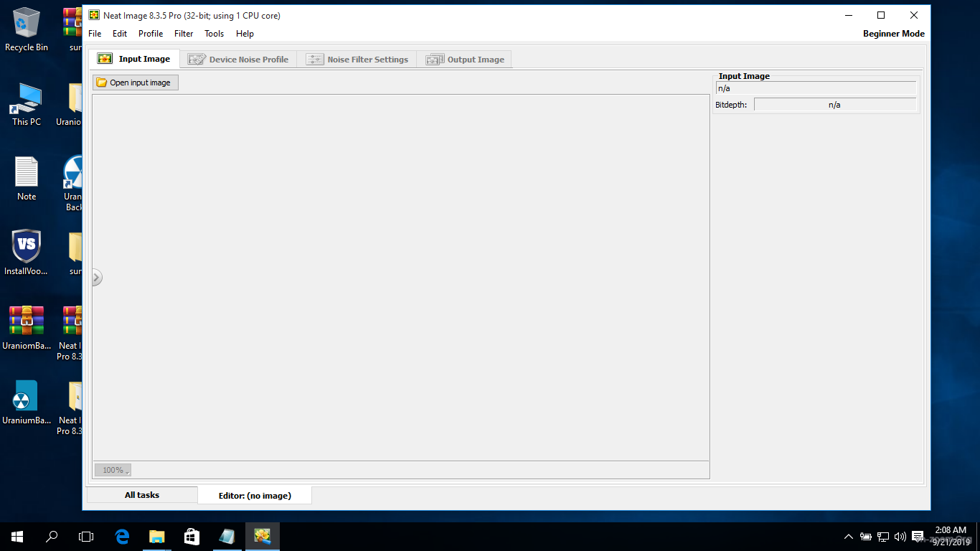Open the Tools menu

[214, 34]
